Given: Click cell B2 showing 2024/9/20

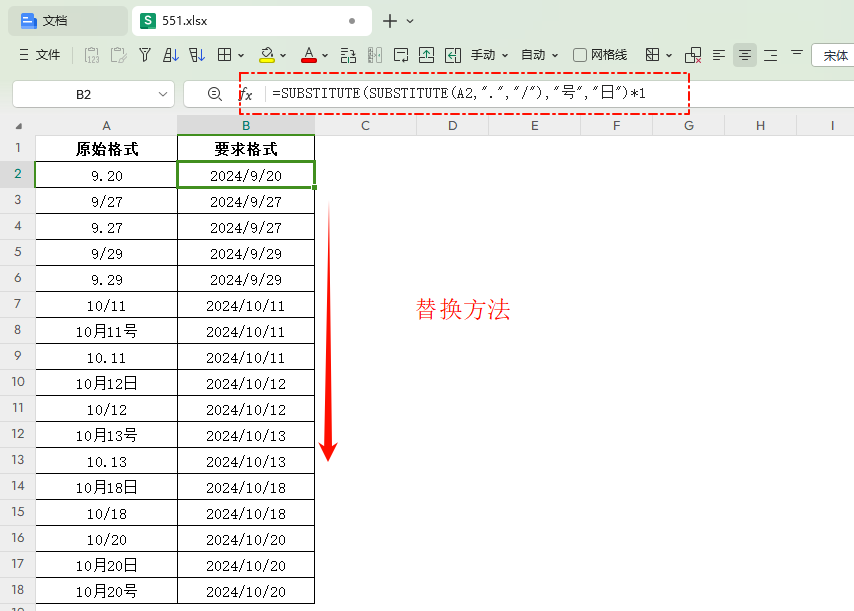Looking at the screenshot, I should (246, 175).
